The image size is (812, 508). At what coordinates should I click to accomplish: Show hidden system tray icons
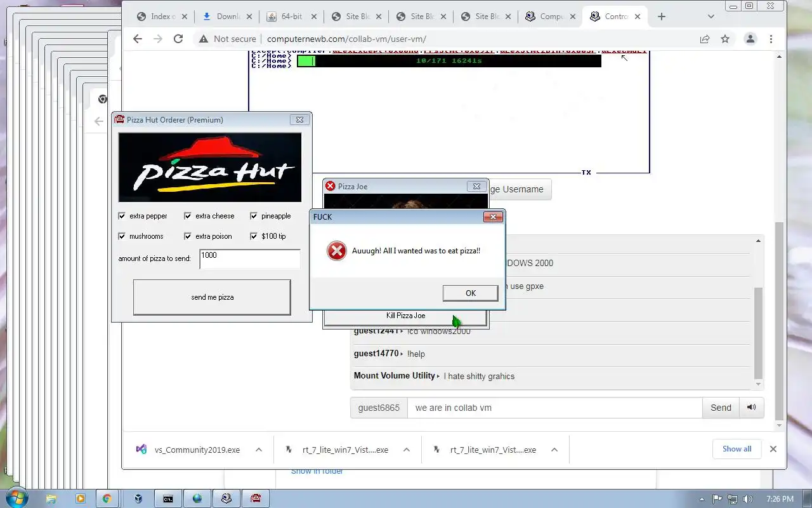[x=702, y=499]
